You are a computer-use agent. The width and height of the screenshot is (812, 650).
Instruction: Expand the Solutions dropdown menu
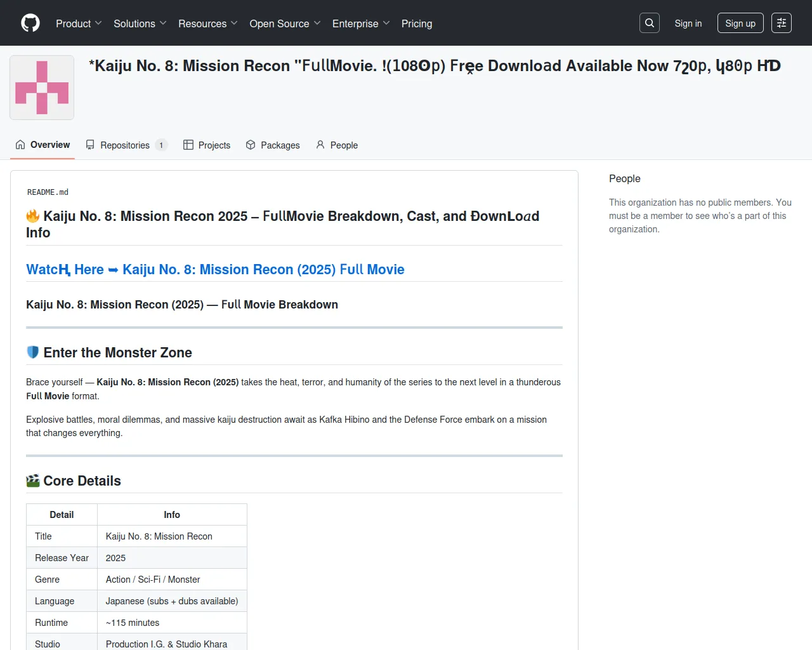point(140,23)
